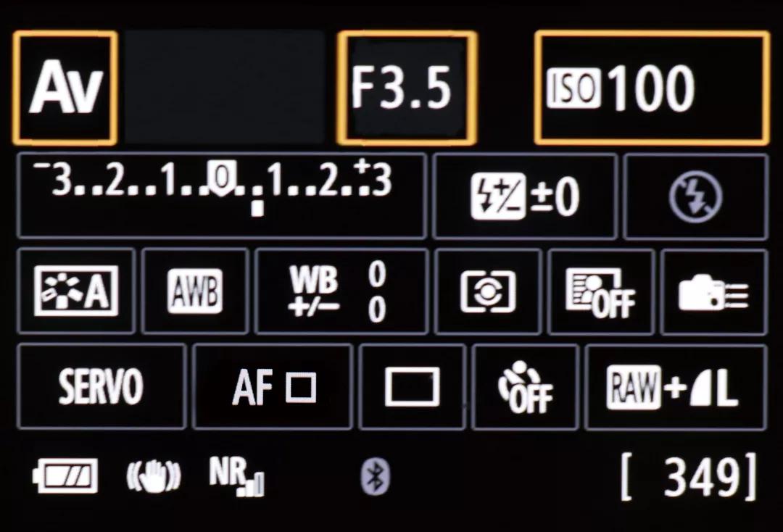783x532 pixels.
Task: Tap the NR noise reduction indicator
Action: point(236,476)
